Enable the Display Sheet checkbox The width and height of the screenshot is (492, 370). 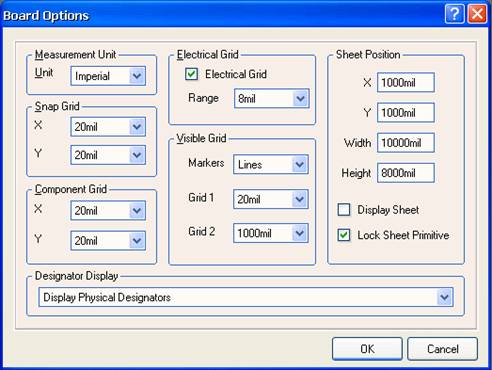344,210
